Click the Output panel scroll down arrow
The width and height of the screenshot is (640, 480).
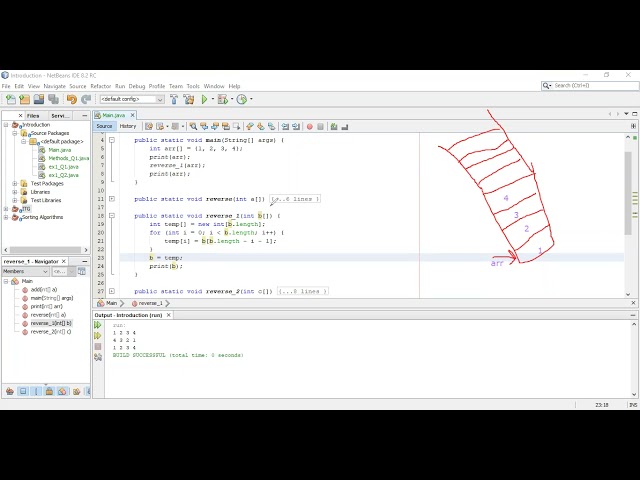click(634, 394)
